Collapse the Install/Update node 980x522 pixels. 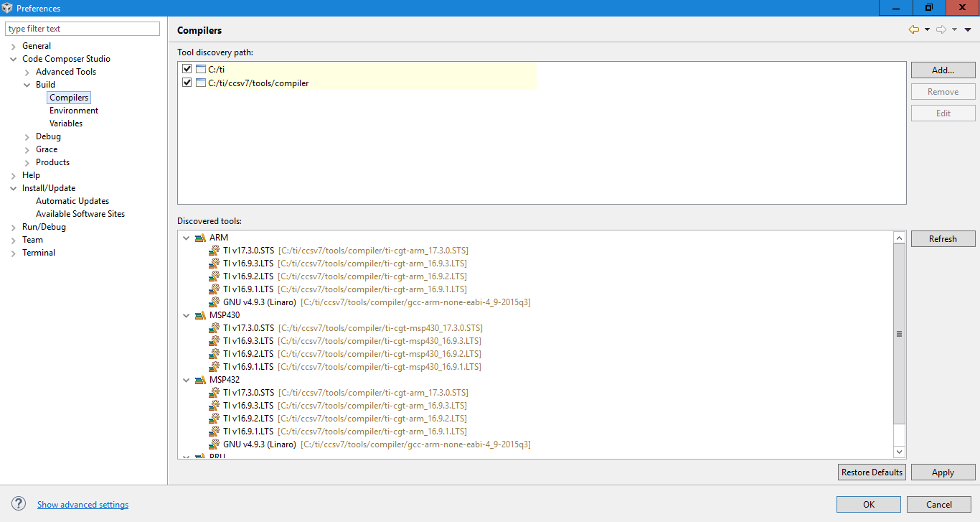coord(14,188)
